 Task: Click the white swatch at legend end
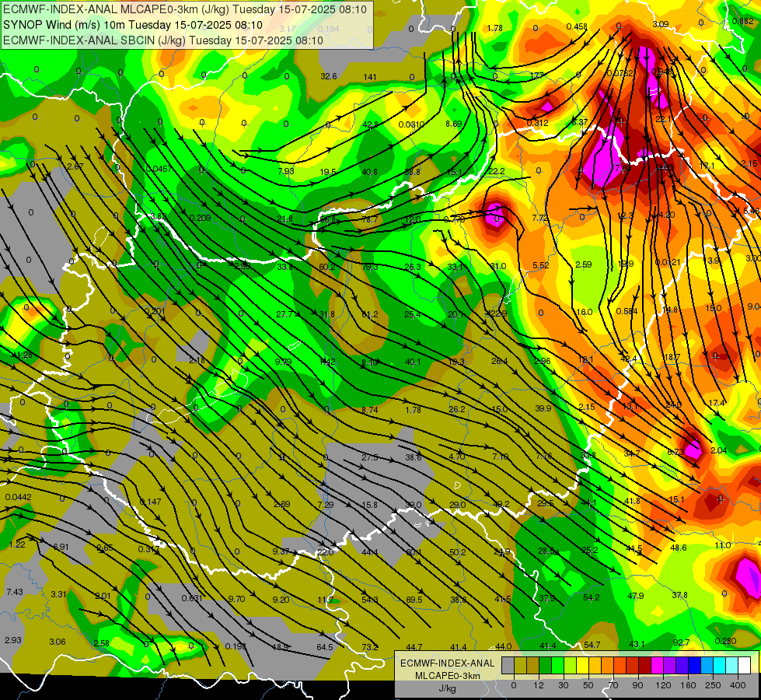pos(745,665)
